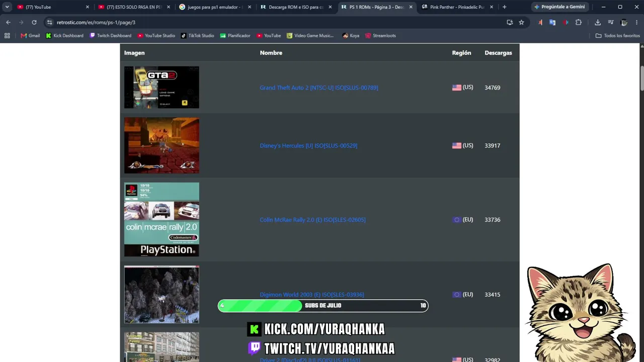Image resolution: width=644 pixels, height=362 pixels.
Task: Open the Google Translate extension
Action: (552, 22)
